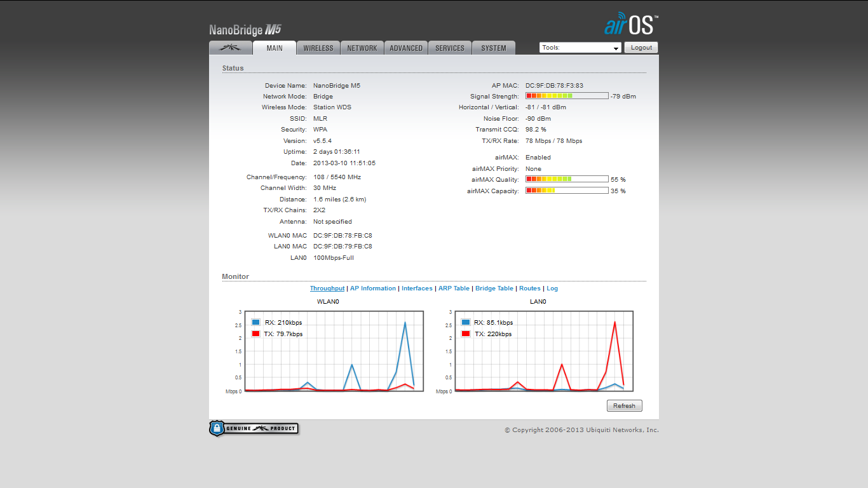This screenshot has width=868, height=488.
Task: Click the Refresh button
Action: (624, 405)
